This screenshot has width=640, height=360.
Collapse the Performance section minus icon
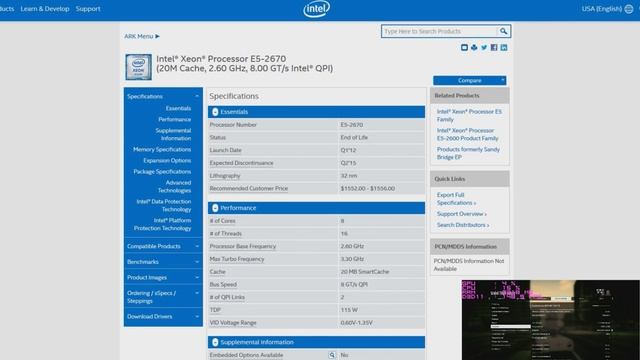pos(215,208)
